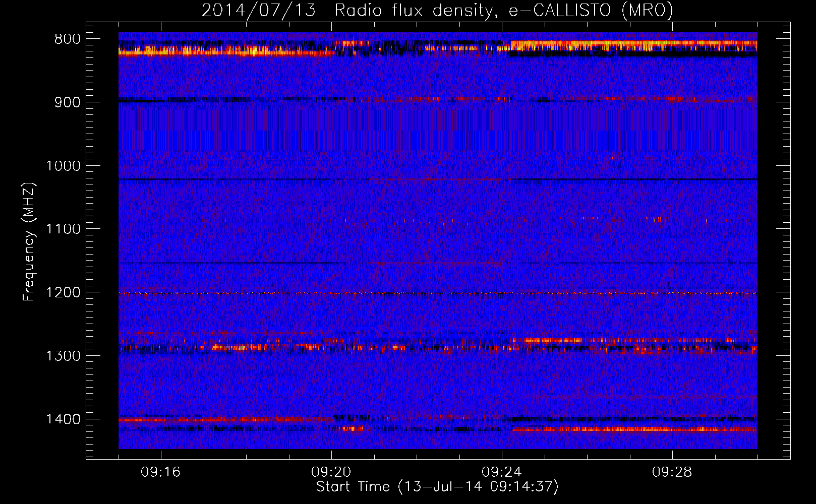Select the 1400 frequency axis label
The width and height of the screenshot is (816, 504).
(63, 419)
